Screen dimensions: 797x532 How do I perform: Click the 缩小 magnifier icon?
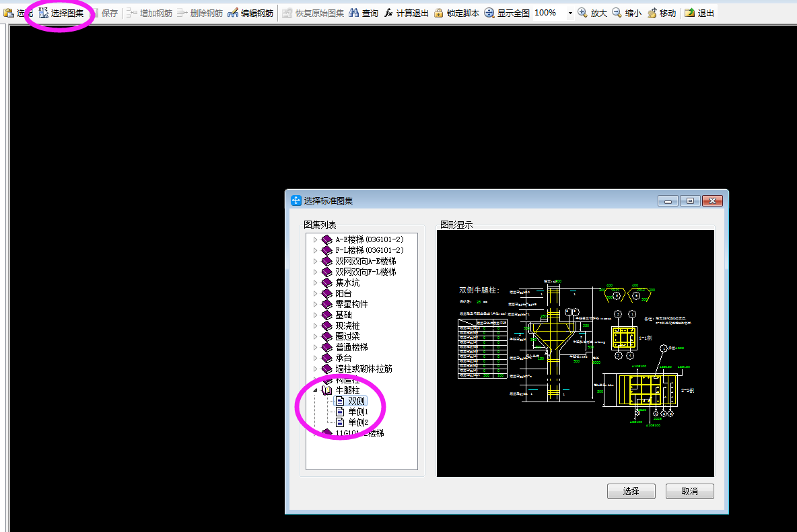[x=617, y=13]
